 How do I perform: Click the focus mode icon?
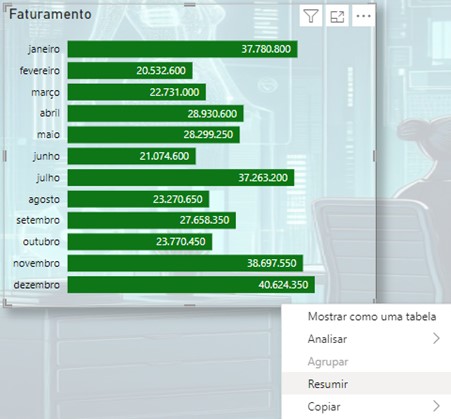pyautogui.click(x=337, y=16)
